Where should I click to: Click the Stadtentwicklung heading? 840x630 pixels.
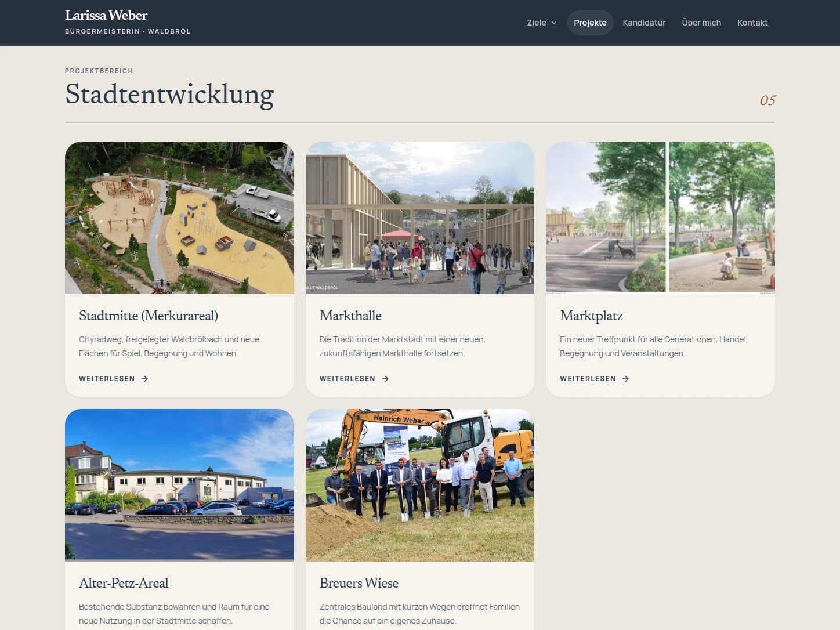(x=169, y=95)
